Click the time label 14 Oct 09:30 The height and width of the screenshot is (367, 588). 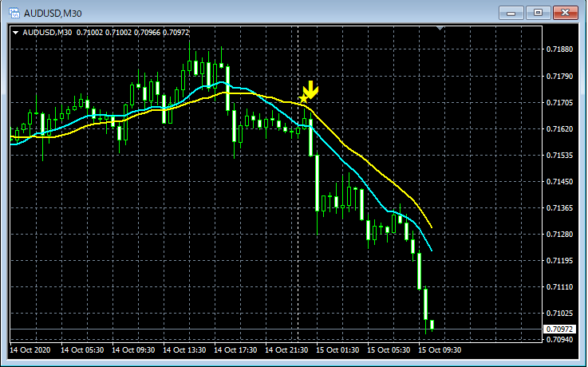click(x=133, y=350)
